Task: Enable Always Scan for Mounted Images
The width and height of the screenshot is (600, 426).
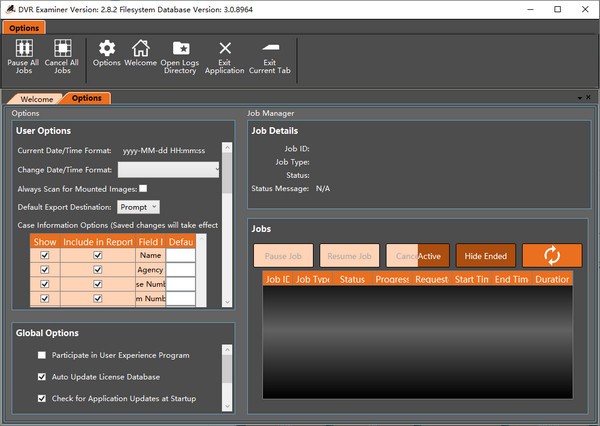Action: (x=143, y=188)
